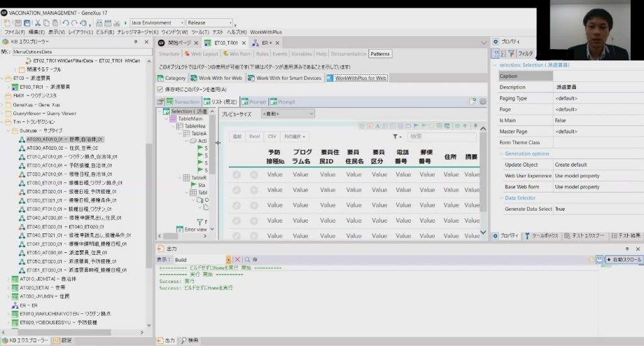This screenshot has width=644, height=346.
Task: Click the KB Explorer 開く search field
Action: pyautogui.click(x=82, y=52)
